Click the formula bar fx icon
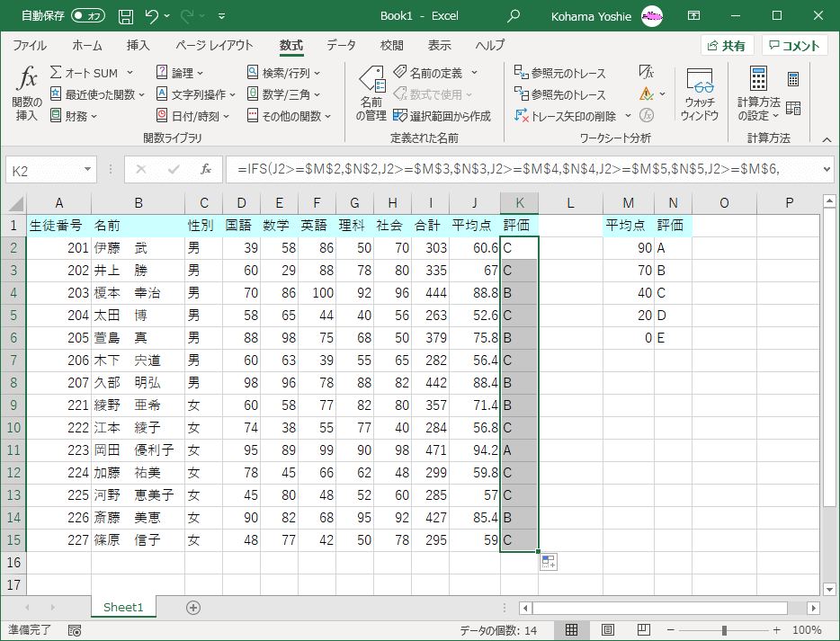 (206, 170)
